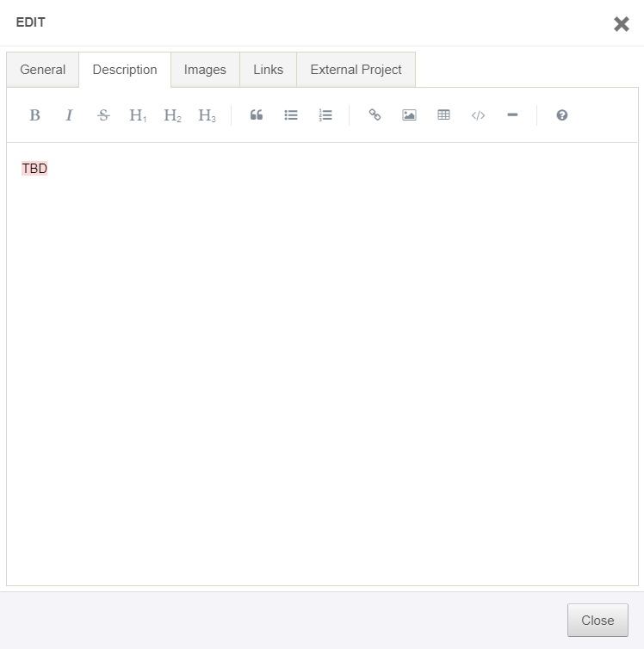The width and height of the screenshot is (644, 649).
Task: Click on the TBD text in editor
Action: (34, 169)
